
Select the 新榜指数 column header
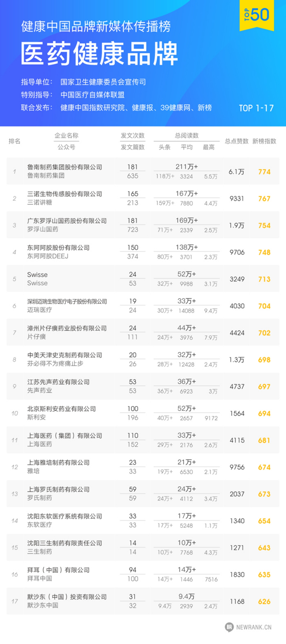coord(264,141)
